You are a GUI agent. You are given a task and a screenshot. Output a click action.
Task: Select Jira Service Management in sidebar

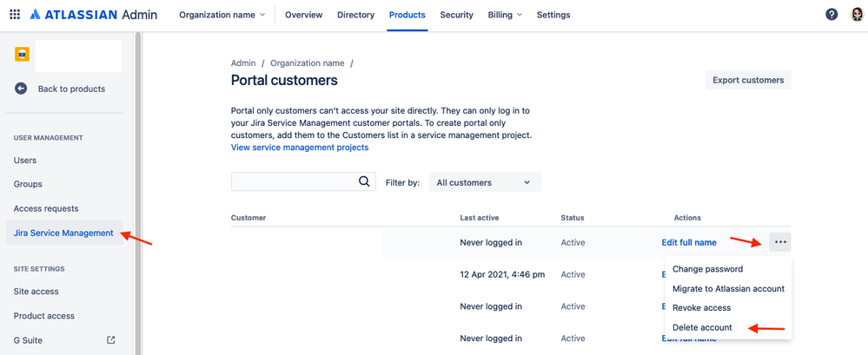[64, 233]
